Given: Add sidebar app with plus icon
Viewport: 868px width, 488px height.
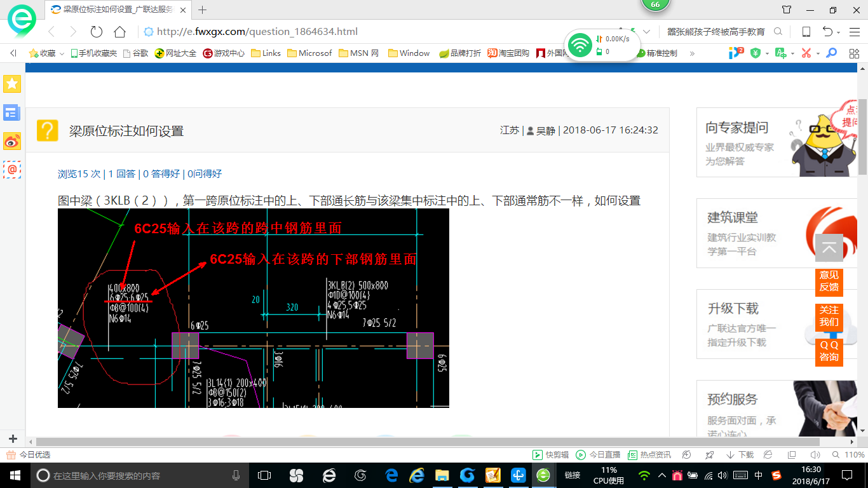Looking at the screenshot, I should pos(12,439).
